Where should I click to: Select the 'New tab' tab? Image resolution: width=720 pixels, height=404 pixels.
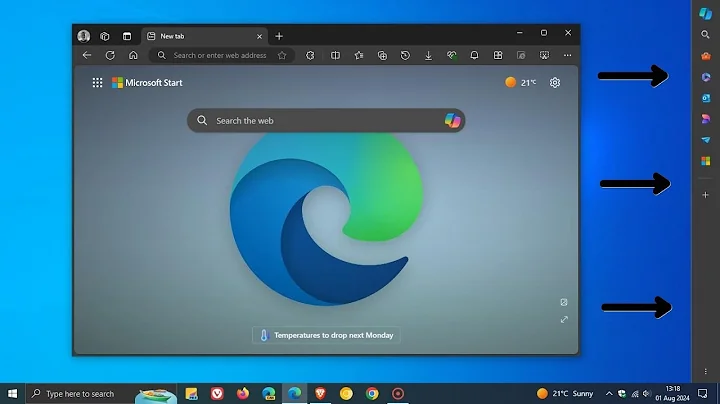[x=204, y=36]
